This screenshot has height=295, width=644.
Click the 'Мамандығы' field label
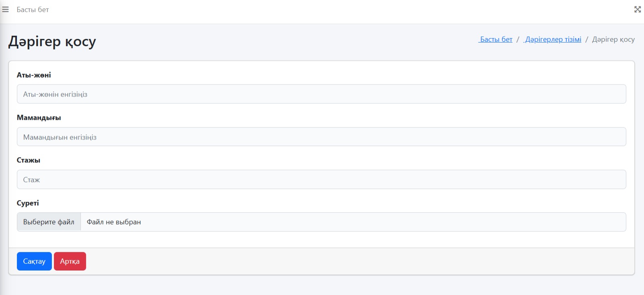point(39,118)
